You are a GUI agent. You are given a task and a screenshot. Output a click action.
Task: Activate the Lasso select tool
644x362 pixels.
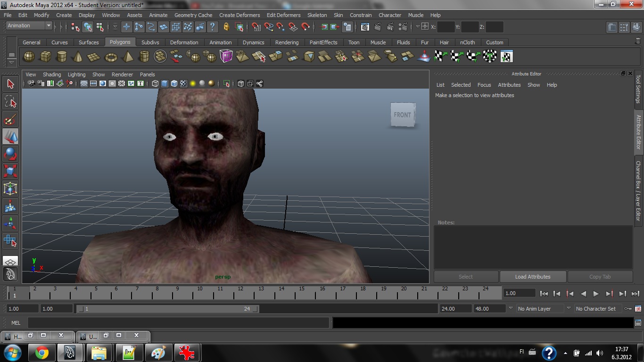click(10, 101)
